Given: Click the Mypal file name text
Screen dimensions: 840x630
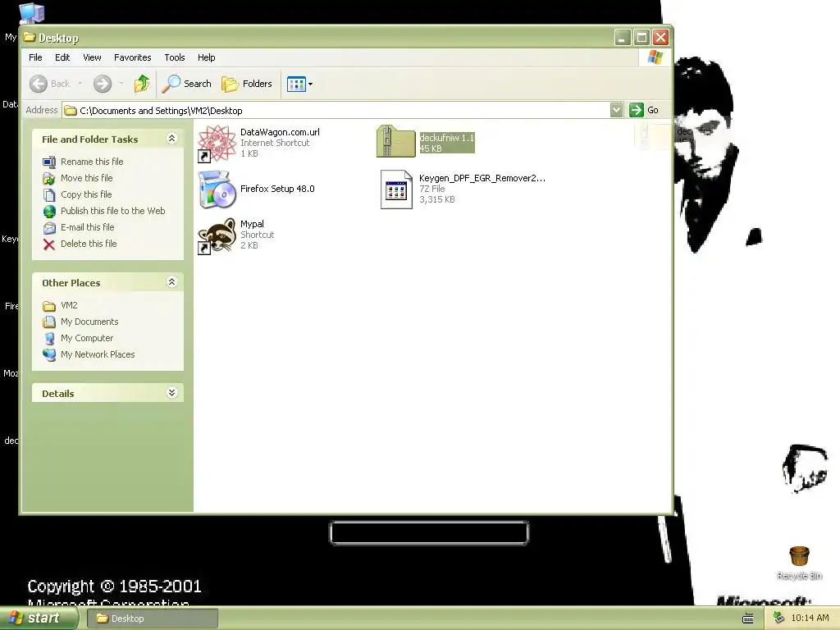Looking at the screenshot, I should (252, 224).
